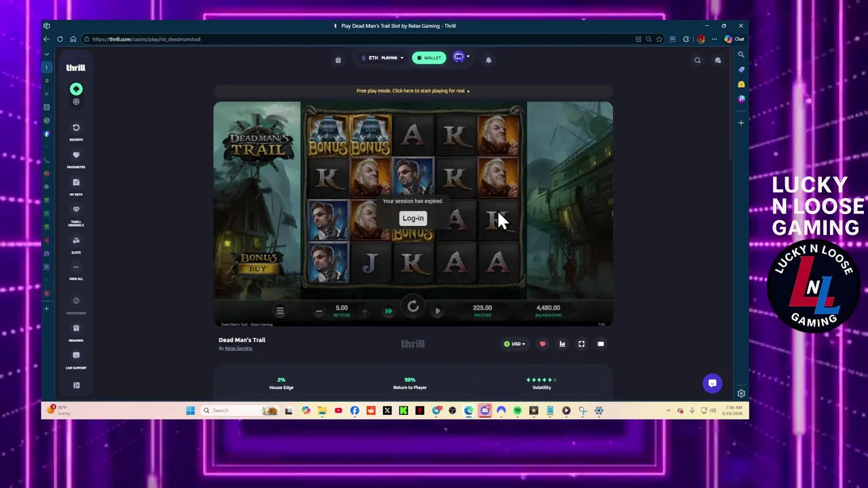868x488 pixels.
Task: Select the Facebook vertical tab
Action: click(47, 134)
